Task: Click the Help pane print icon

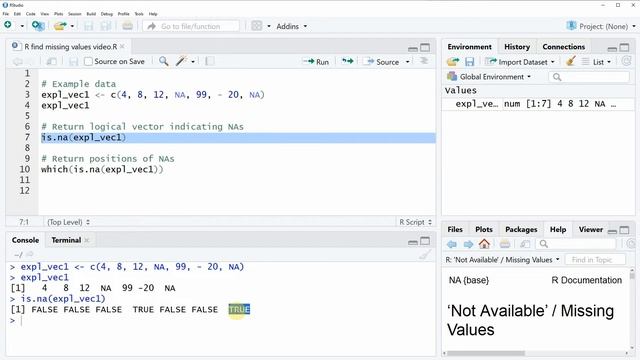Action: (x=505, y=244)
